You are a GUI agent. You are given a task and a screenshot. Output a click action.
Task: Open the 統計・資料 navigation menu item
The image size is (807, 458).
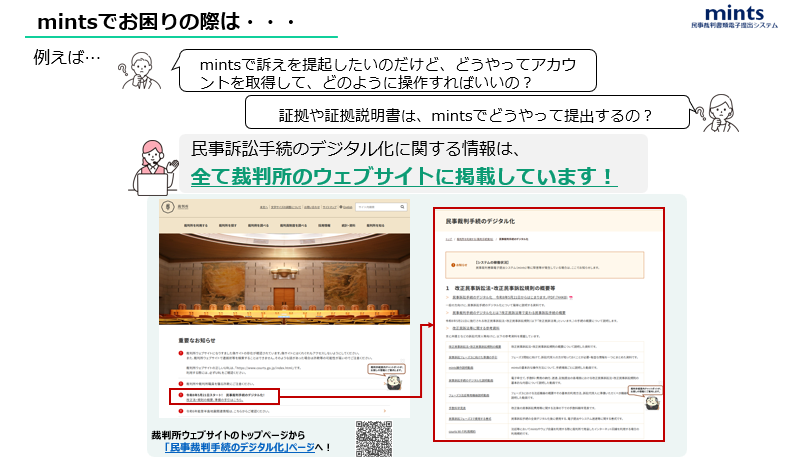click(348, 225)
